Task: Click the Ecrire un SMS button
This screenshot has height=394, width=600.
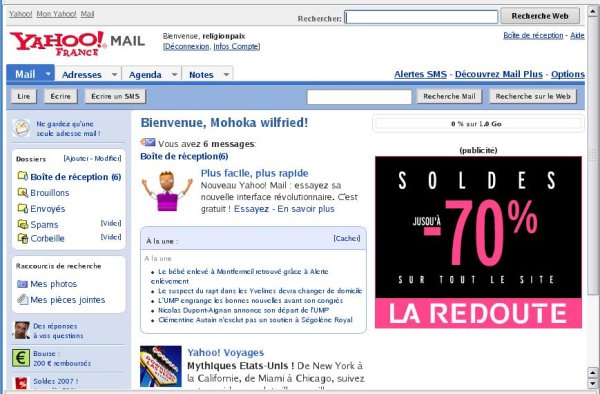Action: (x=115, y=96)
